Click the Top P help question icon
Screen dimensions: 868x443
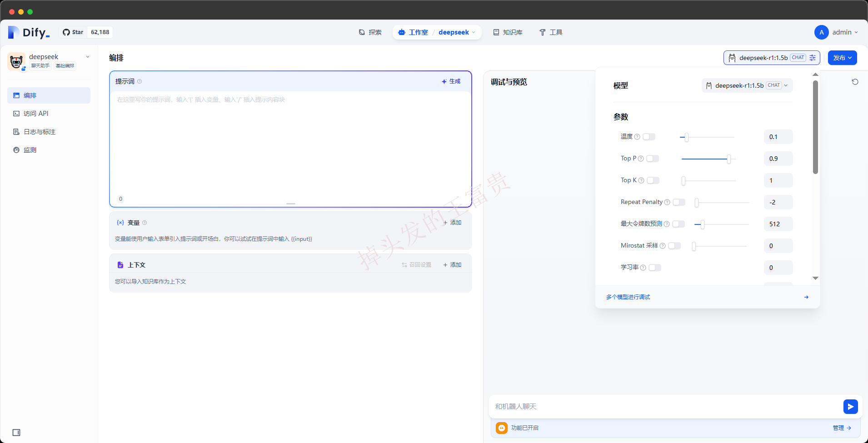click(x=641, y=159)
